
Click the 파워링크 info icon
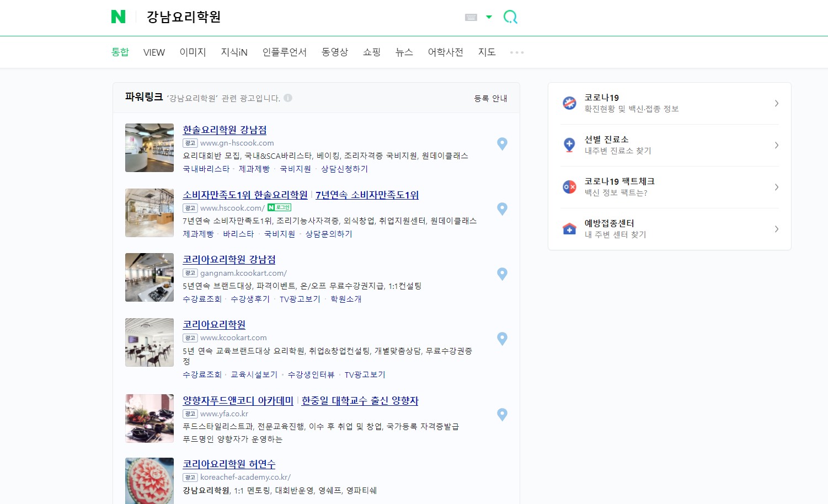click(x=288, y=98)
